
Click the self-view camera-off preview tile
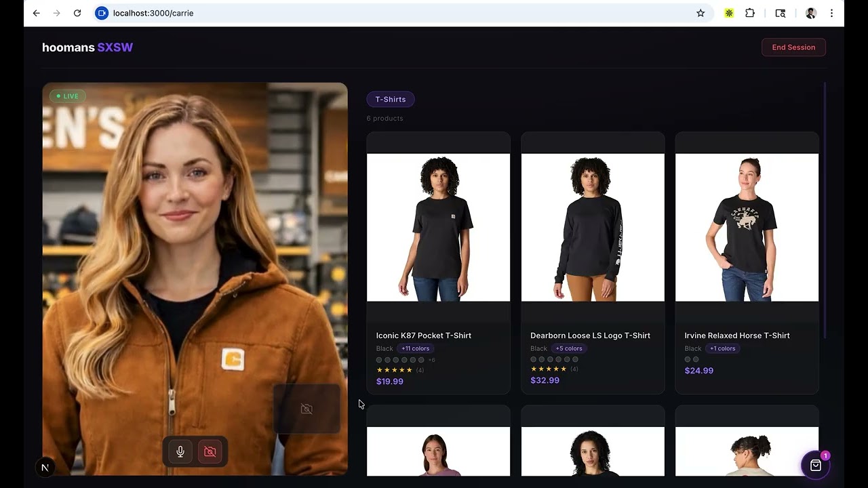pos(307,409)
